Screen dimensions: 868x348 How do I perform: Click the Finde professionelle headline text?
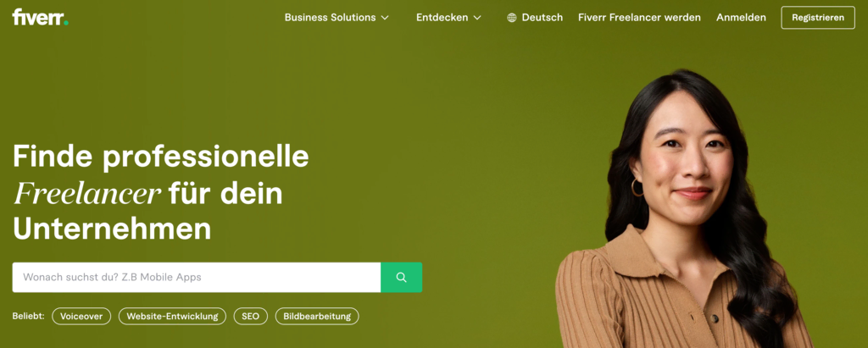(160, 157)
